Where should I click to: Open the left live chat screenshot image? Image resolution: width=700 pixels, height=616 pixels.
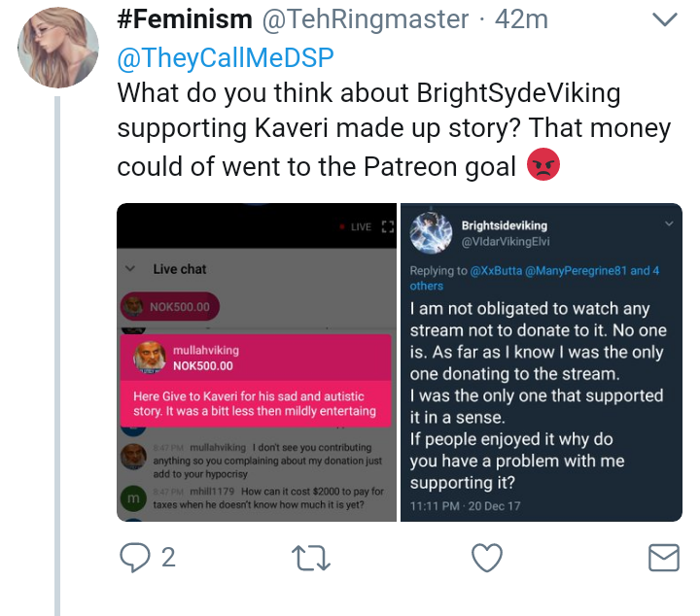(257, 362)
